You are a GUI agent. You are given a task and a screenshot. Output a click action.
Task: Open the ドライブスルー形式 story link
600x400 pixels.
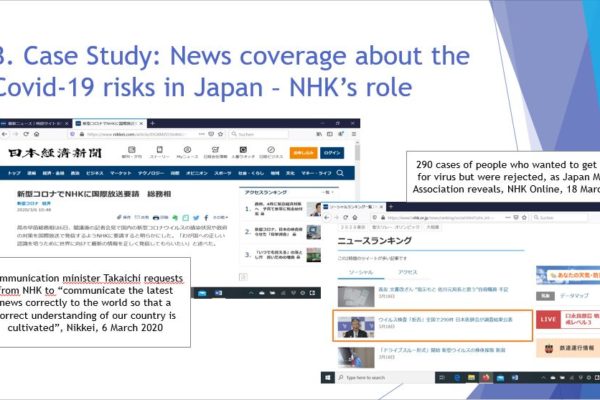point(442,350)
